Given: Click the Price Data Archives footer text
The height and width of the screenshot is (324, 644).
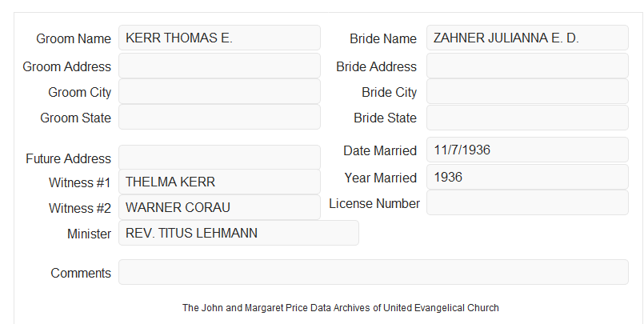Looking at the screenshot, I should (341, 307).
